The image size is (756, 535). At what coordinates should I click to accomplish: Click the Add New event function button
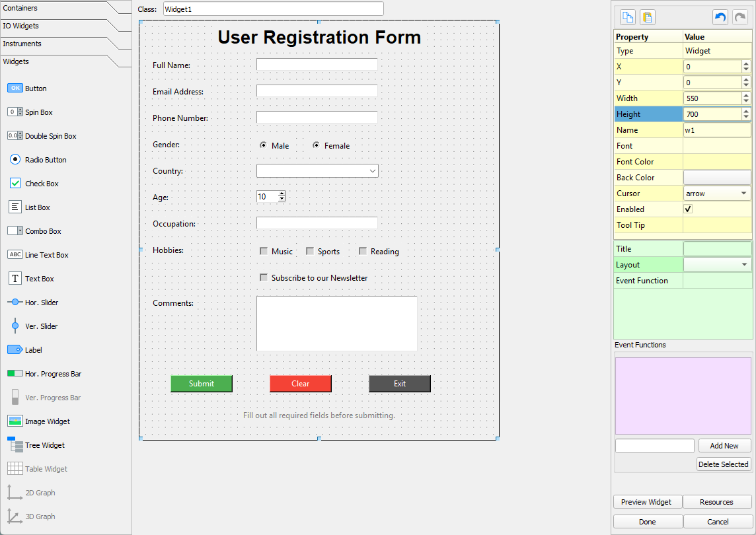724,445
